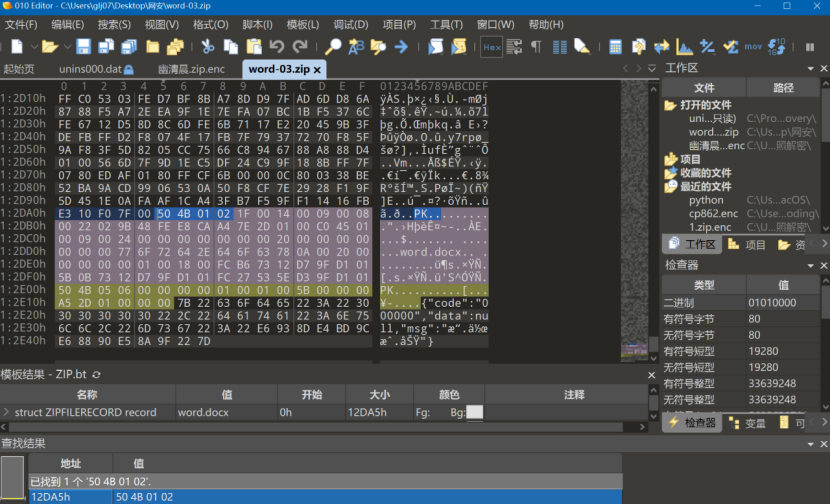Click the Save file icon
Image resolution: width=830 pixels, height=504 pixels.
pyautogui.click(x=83, y=47)
